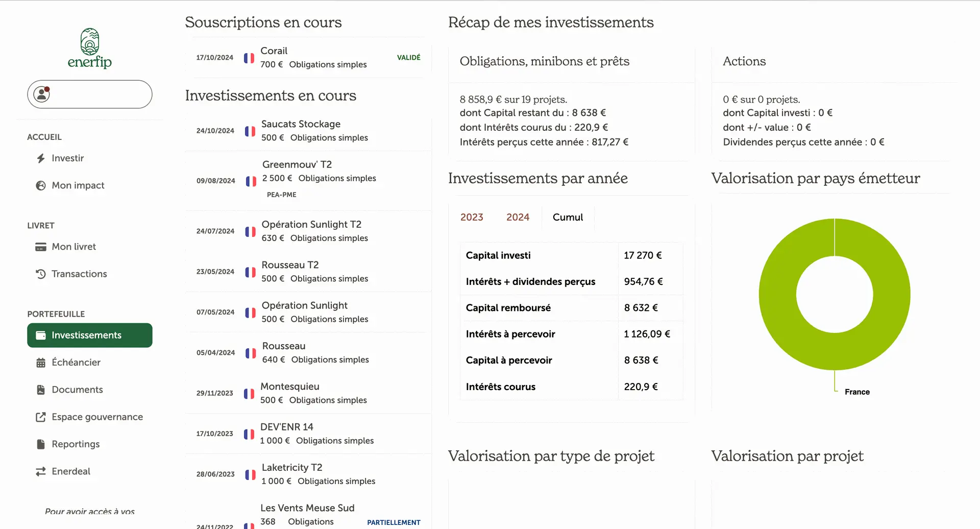This screenshot has height=529, width=980.
Task: Click the VALIDÉ status on Corail
Action: tap(409, 58)
